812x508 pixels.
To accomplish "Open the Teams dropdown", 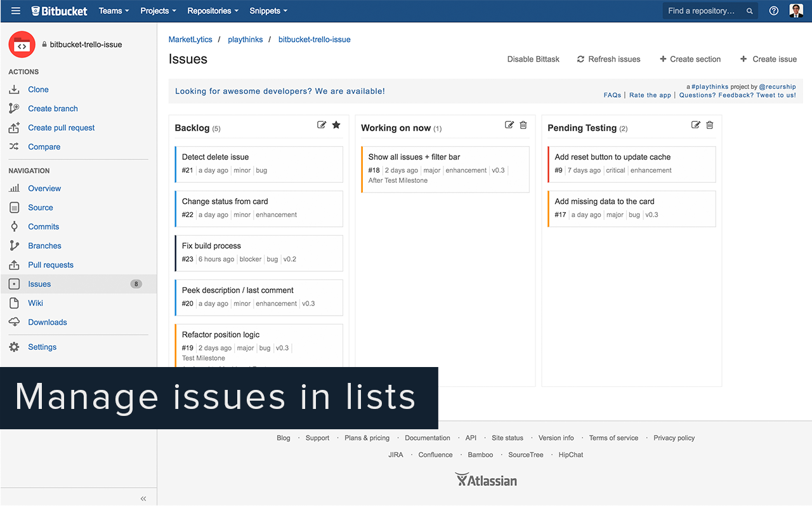I will click(114, 10).
